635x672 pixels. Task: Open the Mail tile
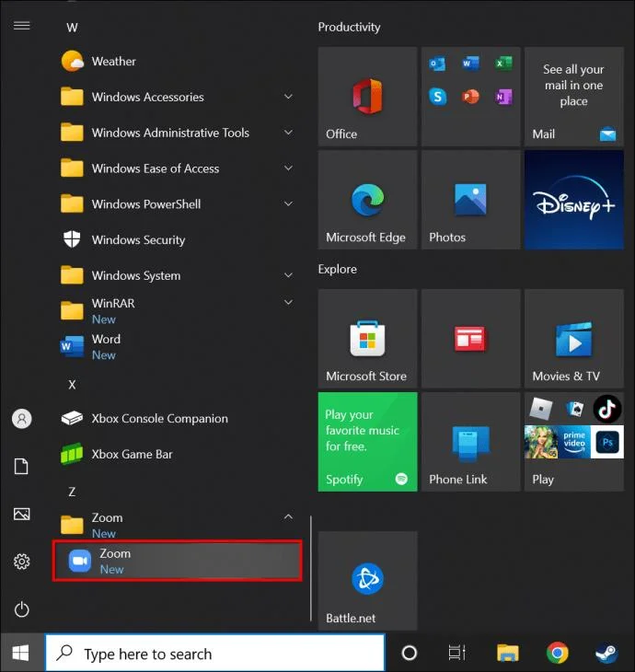pos(573,97)
